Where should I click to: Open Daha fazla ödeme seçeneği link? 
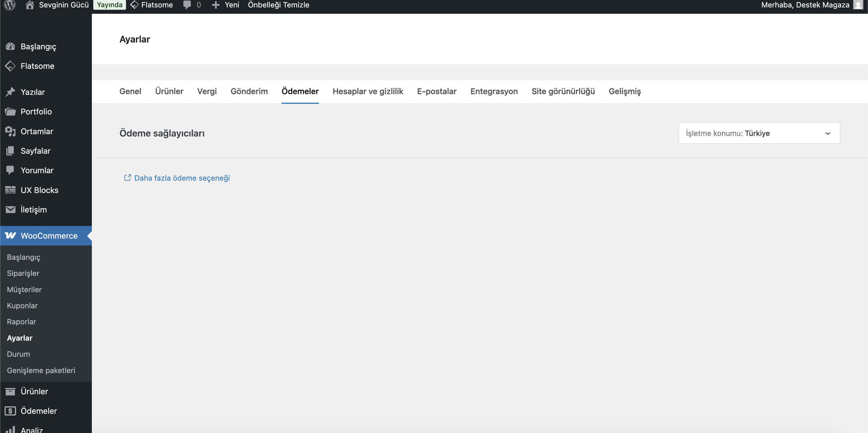182,178
